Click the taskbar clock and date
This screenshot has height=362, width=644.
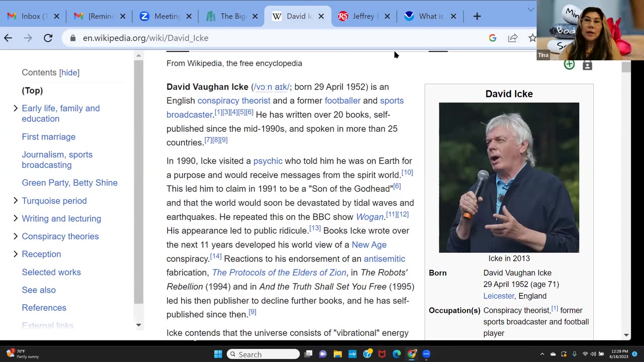click(618, 354)
